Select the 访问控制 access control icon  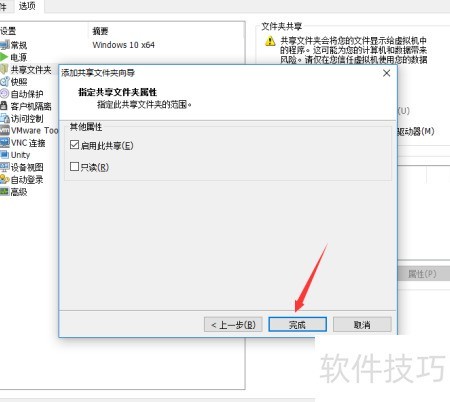tap(4, 118)
